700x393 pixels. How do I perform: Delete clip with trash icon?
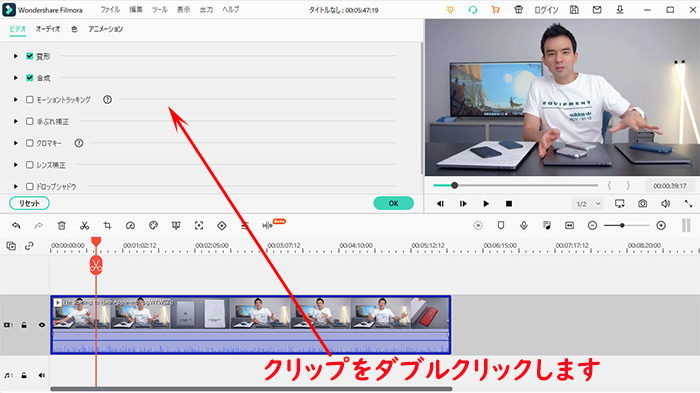pyautogui.click(x=62, y=226)
